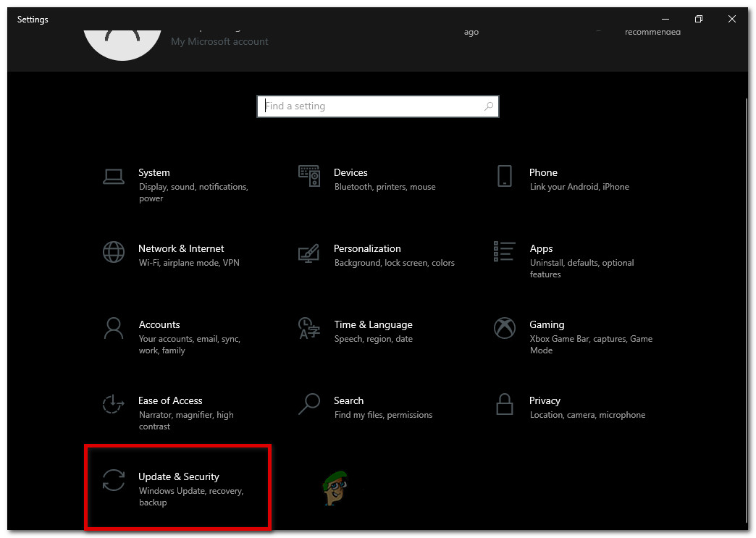
Task: Click the Update & Security sync icon
Action: tap(113, 481)
